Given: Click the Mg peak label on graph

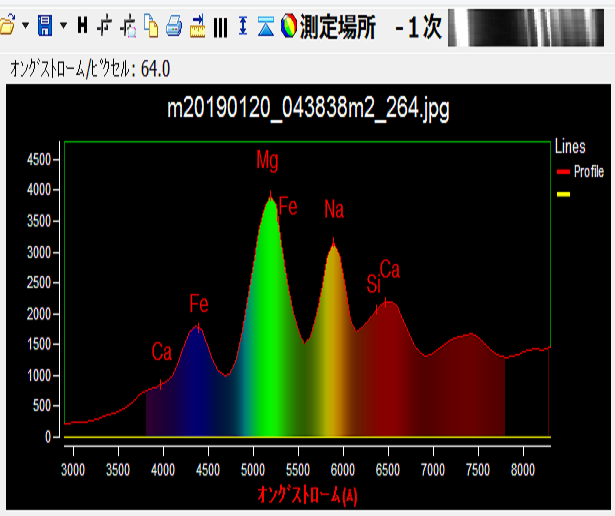Looking at the screenshot, I should point(268,160).
